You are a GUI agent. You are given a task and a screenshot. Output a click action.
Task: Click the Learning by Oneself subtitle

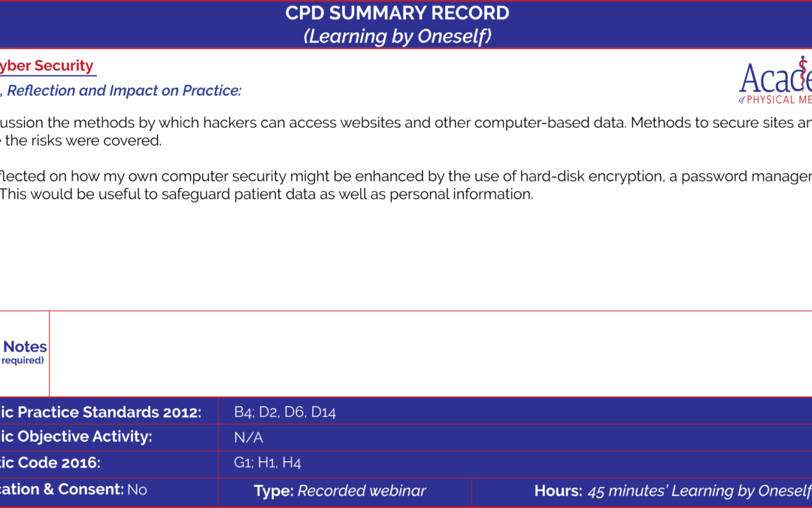[x=397, y=36]
